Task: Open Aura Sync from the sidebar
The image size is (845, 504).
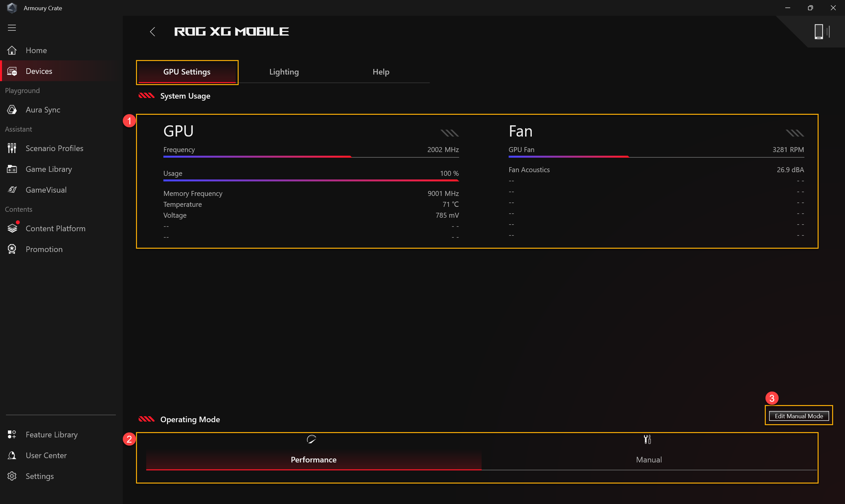Action: (x=43, y=110)
